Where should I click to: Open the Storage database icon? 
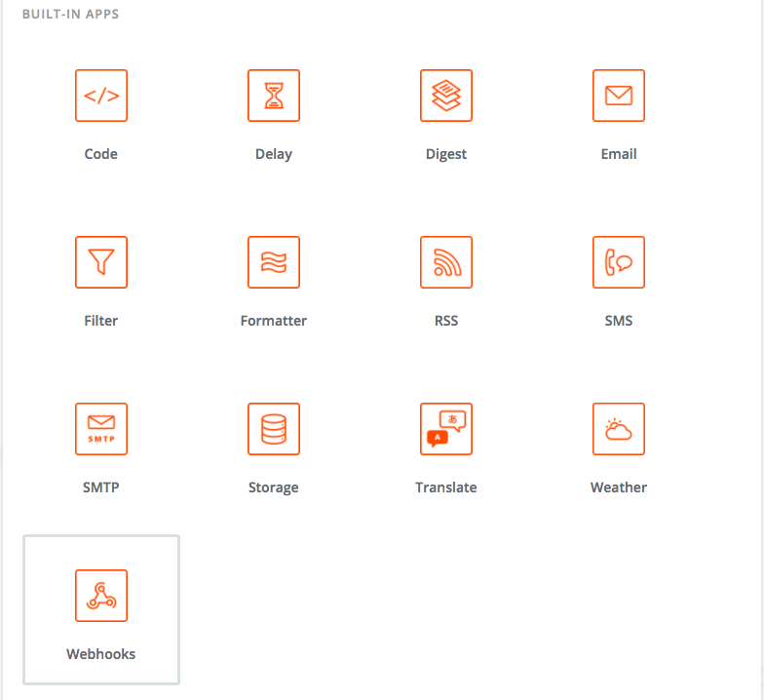pos(274,429)
